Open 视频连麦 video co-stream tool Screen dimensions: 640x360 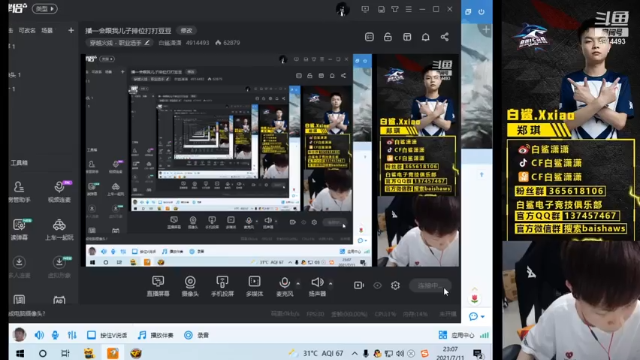pyautogui.click(x=59, y=191)
